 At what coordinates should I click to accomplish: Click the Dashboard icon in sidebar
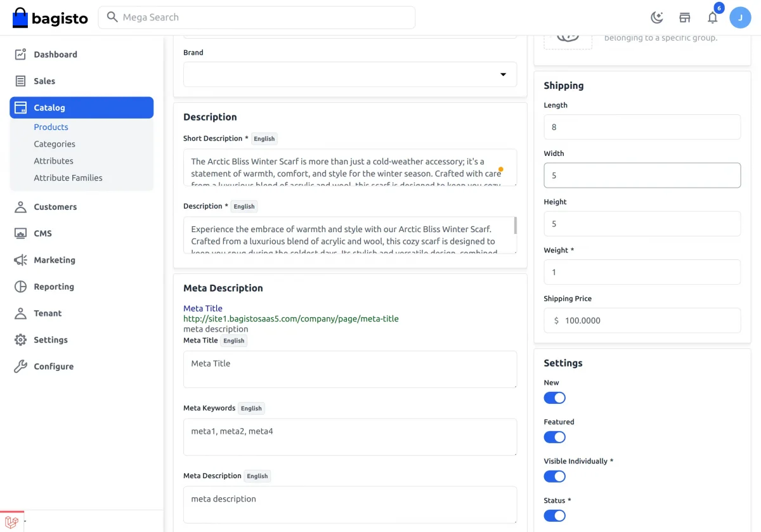21,55
